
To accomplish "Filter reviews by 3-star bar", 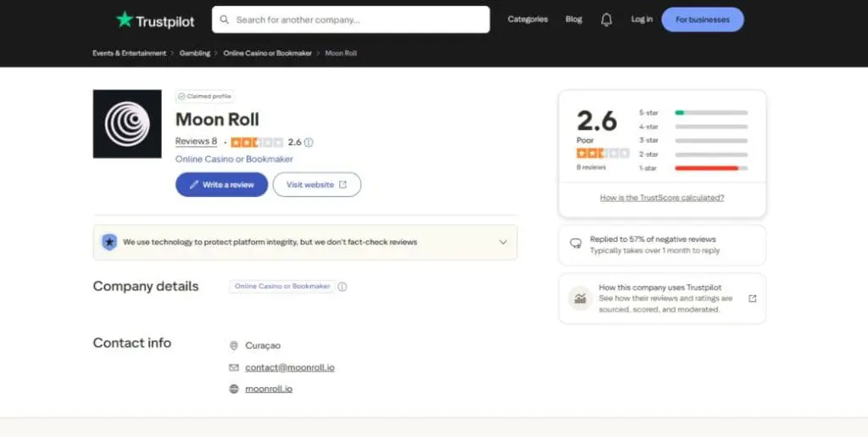I will tap(710, 140).
